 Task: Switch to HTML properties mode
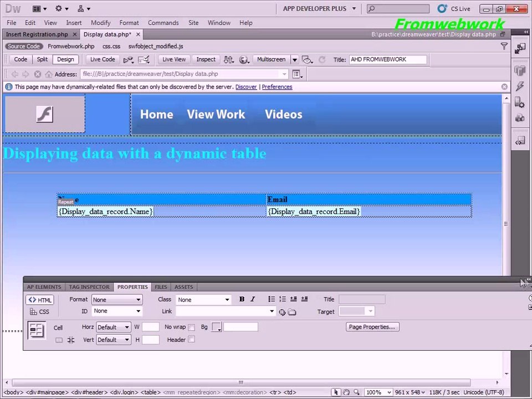tap(40, 300)
